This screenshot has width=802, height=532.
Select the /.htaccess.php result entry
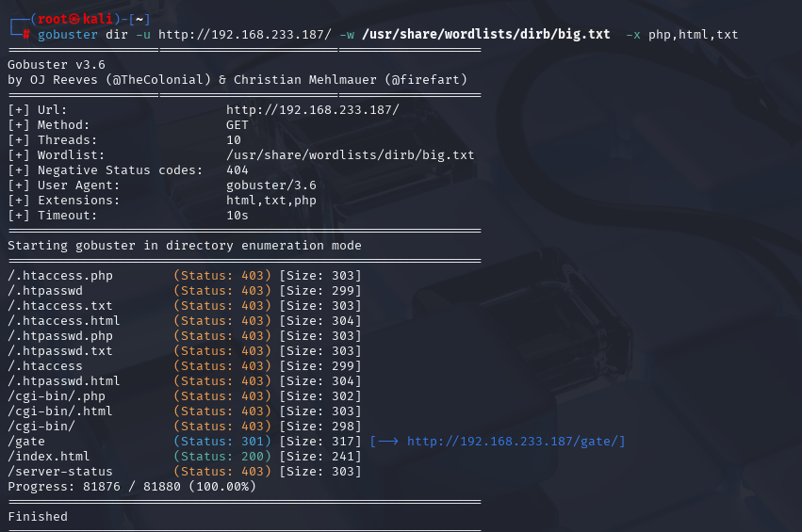tap(60, 276)
